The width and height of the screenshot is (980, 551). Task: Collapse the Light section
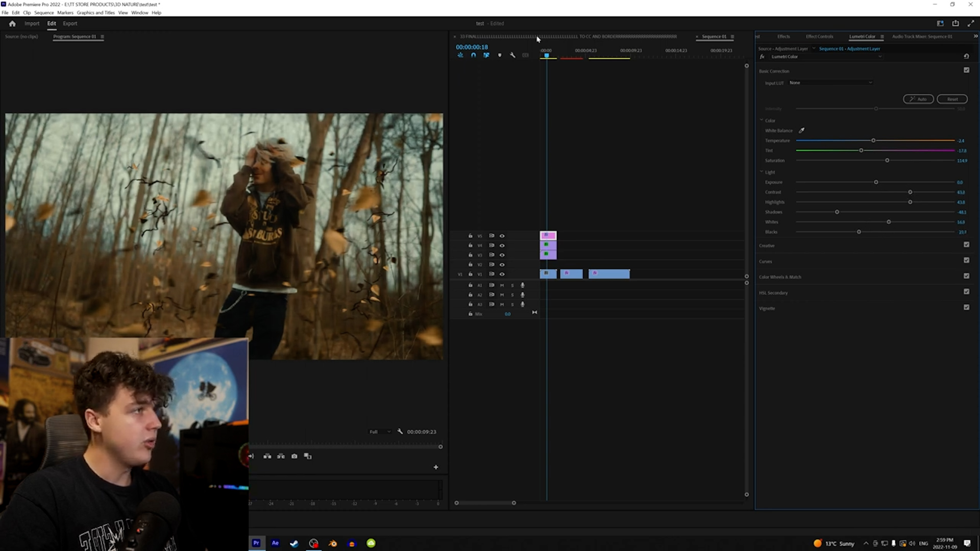[762, 172]
